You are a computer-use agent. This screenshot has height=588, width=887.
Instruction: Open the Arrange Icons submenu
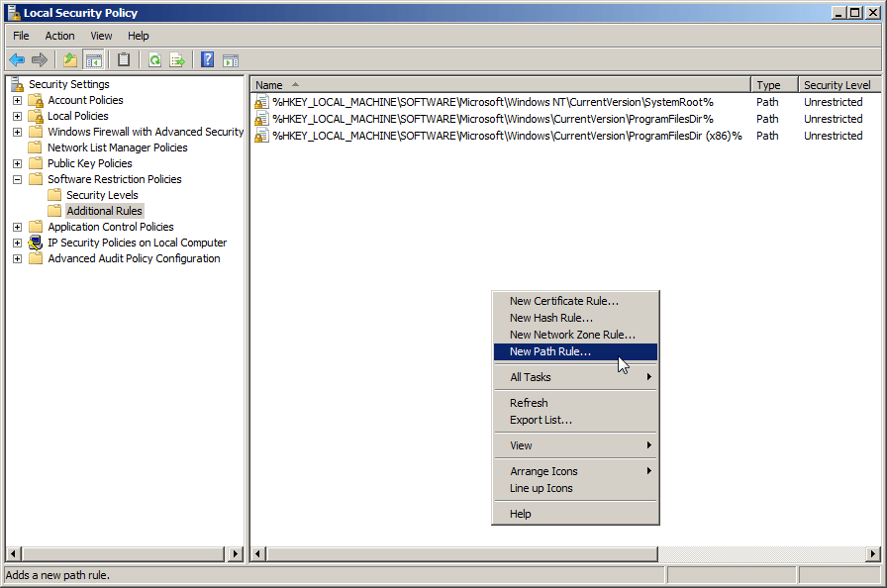[575, 471]
